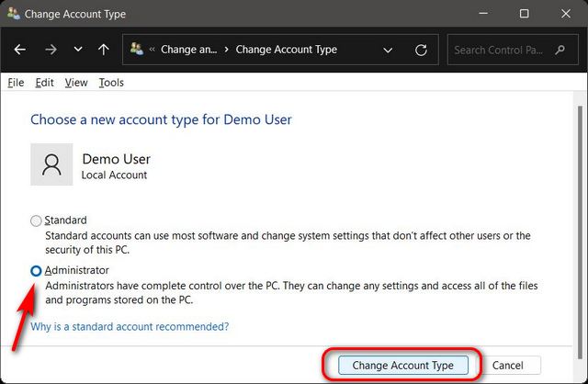Refresh the Control Panel page
Screen dimensions: 588x384
click(x=421, y=50)
